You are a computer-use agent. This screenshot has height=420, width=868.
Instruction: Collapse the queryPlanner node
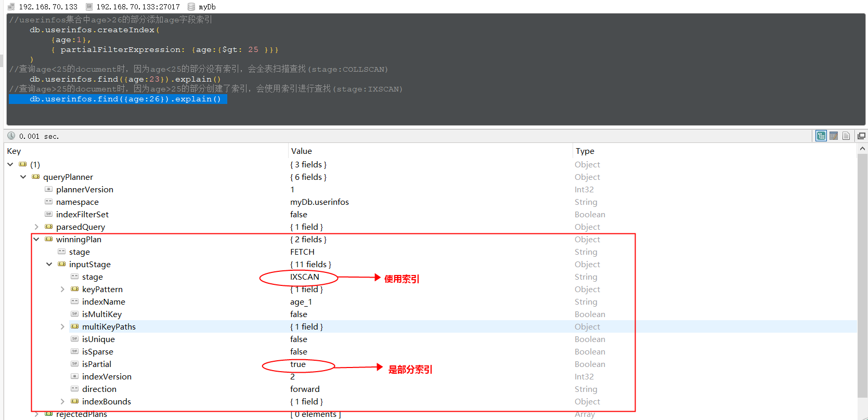23,177
